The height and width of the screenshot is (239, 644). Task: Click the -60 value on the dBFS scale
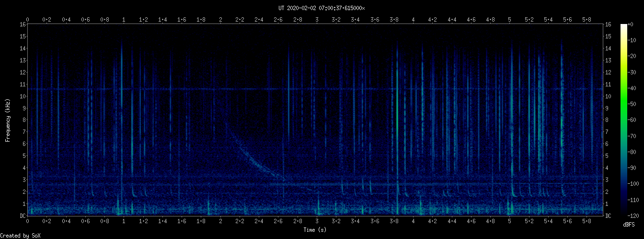(x=633, y=120)
